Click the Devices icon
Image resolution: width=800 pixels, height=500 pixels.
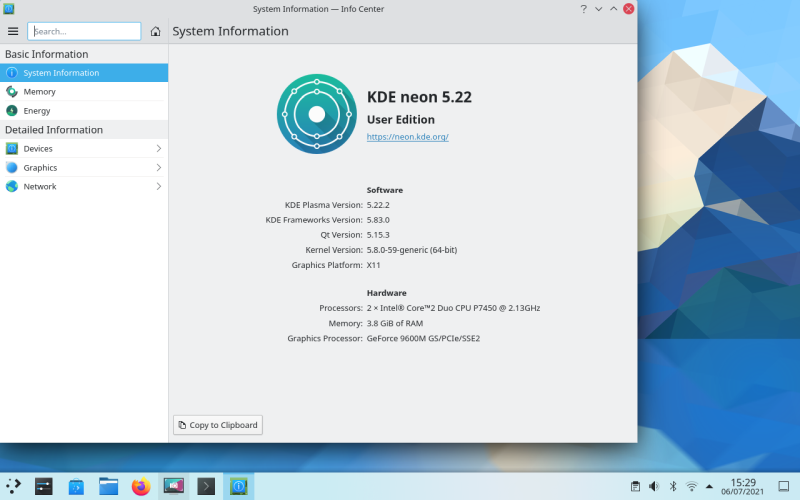coord(12,148)
